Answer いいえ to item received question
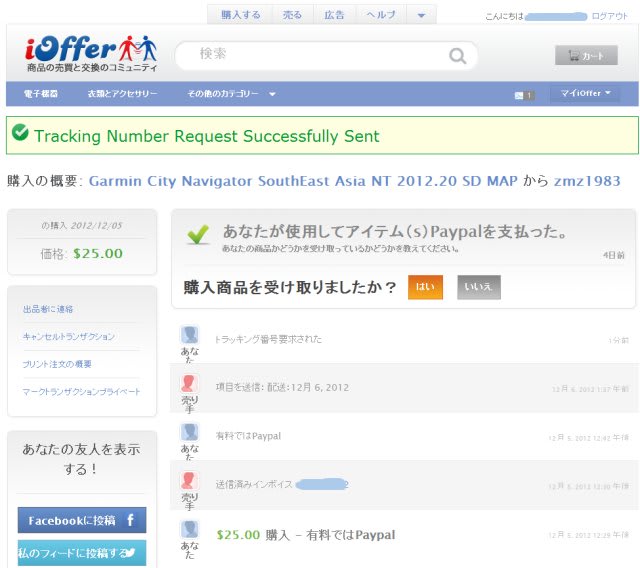This screenshot has height=568, width=640. pos(478,287)
